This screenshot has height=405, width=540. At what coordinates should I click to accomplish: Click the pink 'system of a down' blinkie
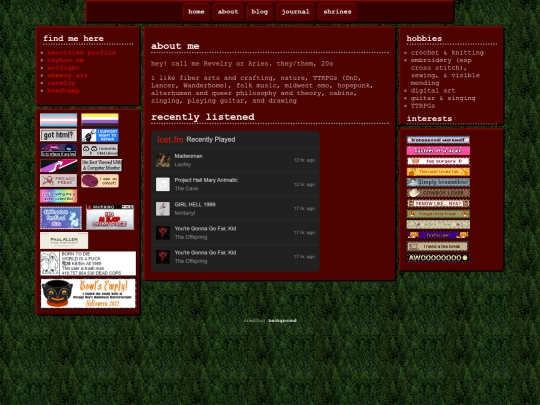(x=438, y=150)
